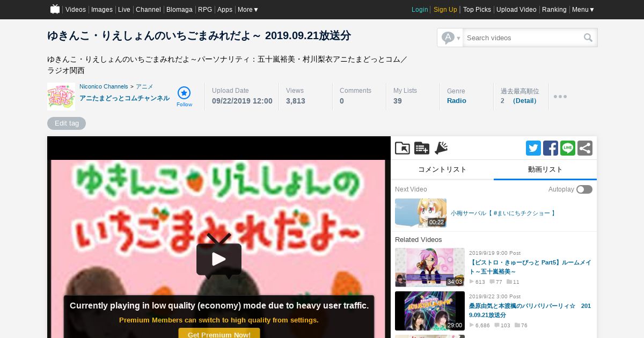Open next video thumbnail 小梅サーバル
Image resolution: width=644 pixels, height=338 pixels.
point(421,213)
